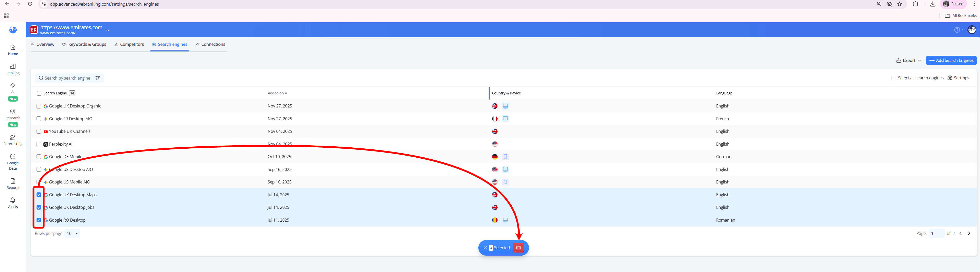Enable Select all search engines
980x272 pixels.
coord(894,78)
